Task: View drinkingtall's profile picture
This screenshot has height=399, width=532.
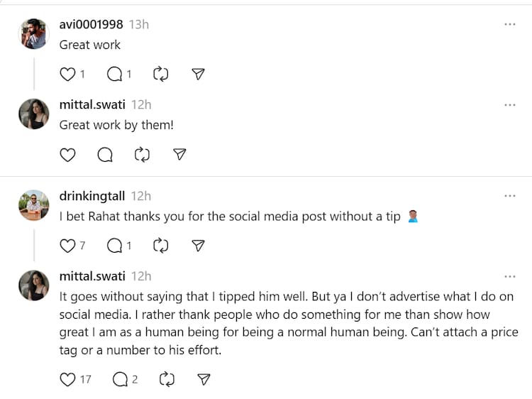Action: [33, 205]
